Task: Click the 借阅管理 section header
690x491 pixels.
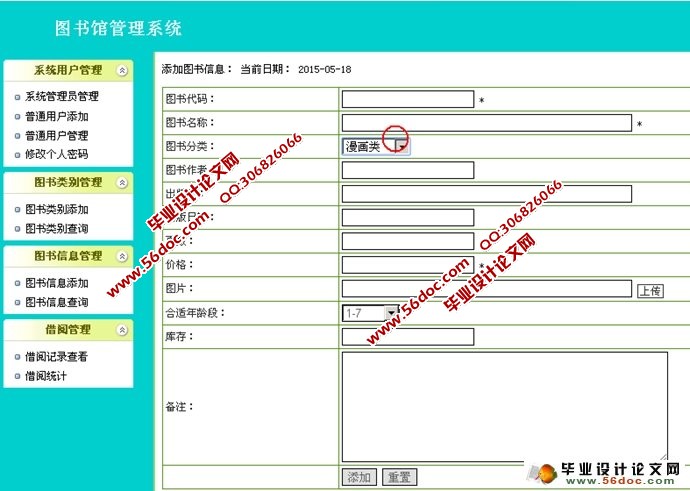Action: pos(68,330)
